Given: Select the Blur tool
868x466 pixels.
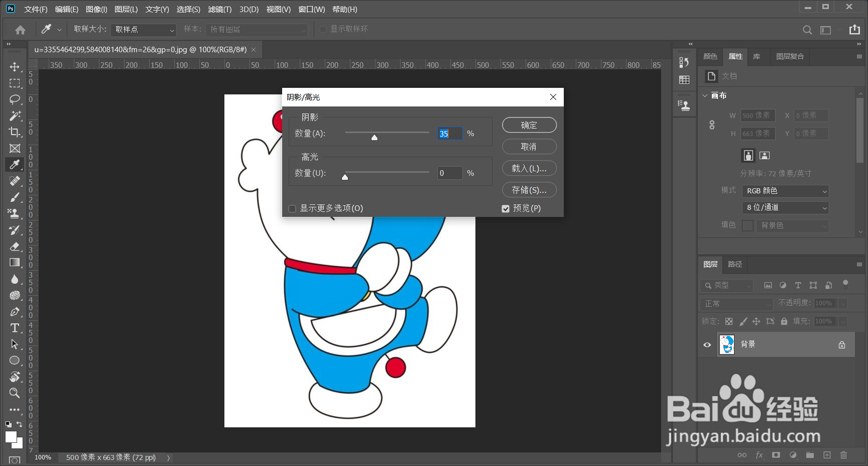Looking at the screenshot, I should 15,279.
